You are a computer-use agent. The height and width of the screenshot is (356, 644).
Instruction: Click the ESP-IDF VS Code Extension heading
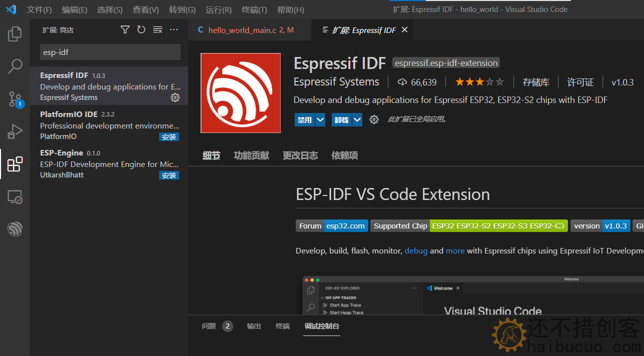pyautogui.click(x=393, y=194)
